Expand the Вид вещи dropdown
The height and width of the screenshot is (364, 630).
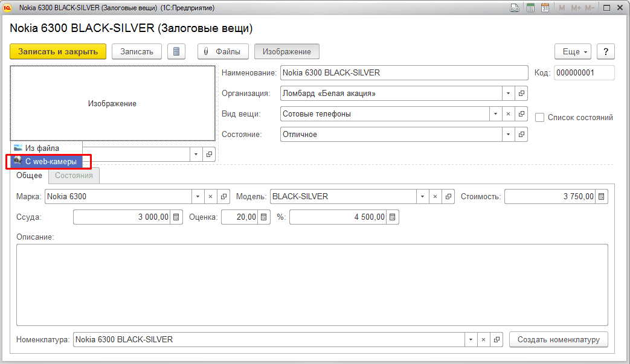(495, 113)
